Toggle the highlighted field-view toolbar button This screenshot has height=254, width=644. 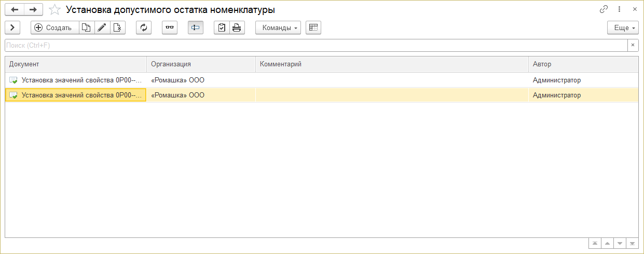(x=196, y=28)
